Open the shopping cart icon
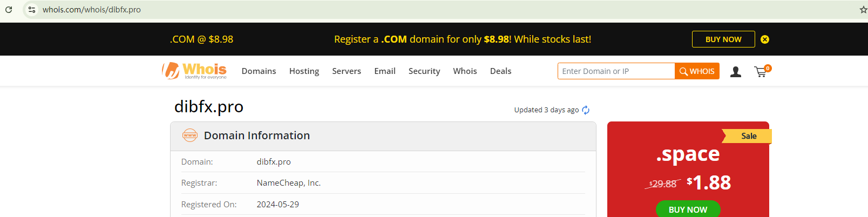The height and width of the screenshot is (217, 868). pos(761,71)
